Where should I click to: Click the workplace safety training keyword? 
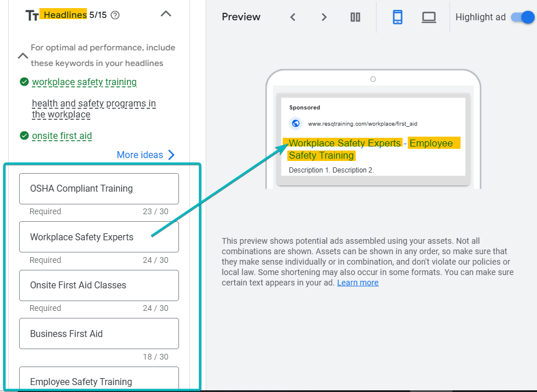tap(84, 82)
